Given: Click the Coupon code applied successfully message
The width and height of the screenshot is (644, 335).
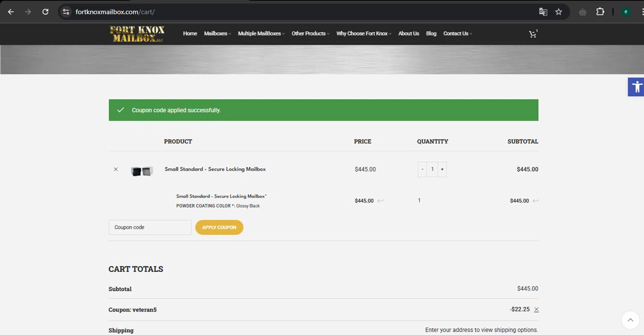Looking at the screenshot, I should coord(176,110).
